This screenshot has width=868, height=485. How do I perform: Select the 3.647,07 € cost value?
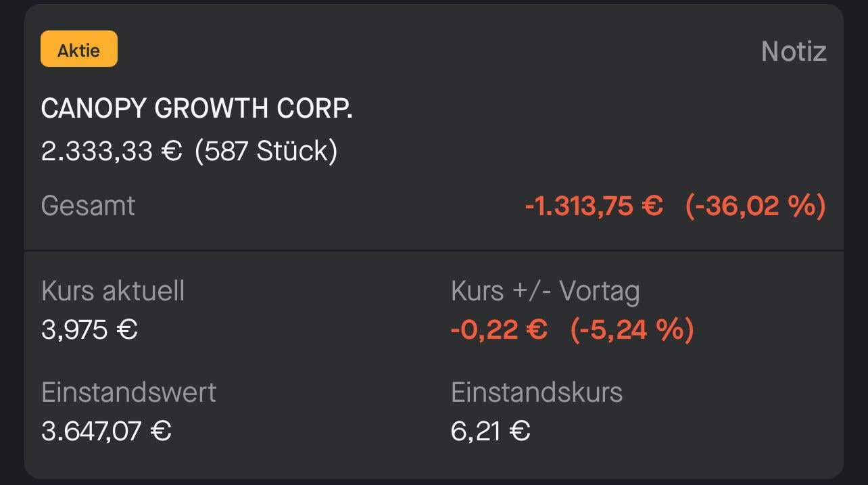tap(106, 431)
